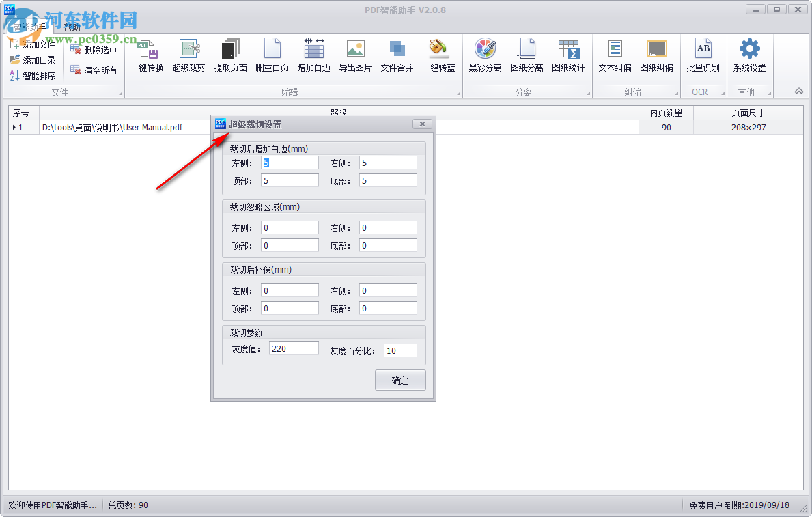Click 底部 field under 裁切后增加白边

[x=388, y=180]
